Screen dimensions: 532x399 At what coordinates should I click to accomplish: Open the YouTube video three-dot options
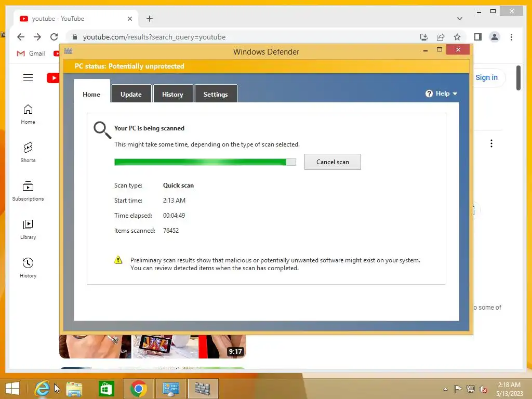coord(491,143)
